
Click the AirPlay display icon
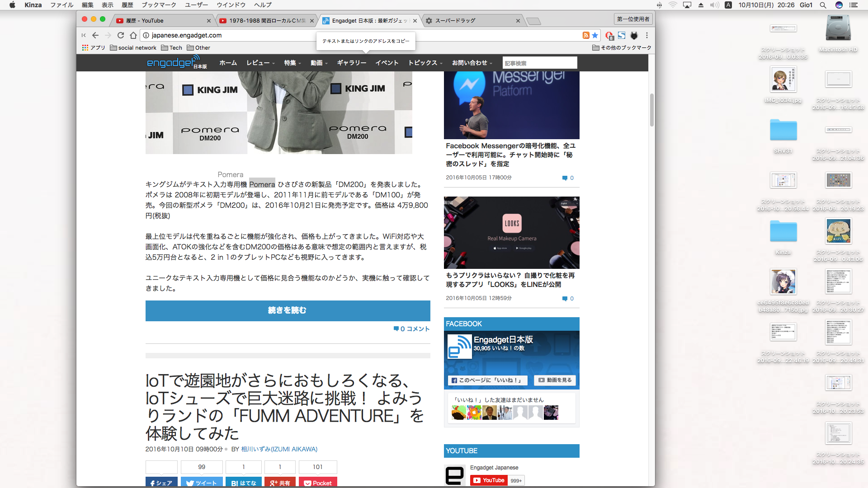click(x=687, y=5)
